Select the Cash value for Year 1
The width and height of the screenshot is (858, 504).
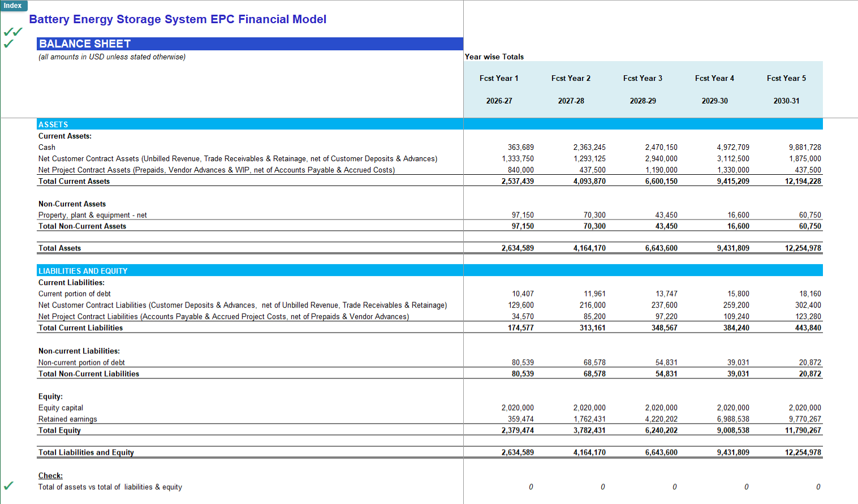(x=520, y=147)
